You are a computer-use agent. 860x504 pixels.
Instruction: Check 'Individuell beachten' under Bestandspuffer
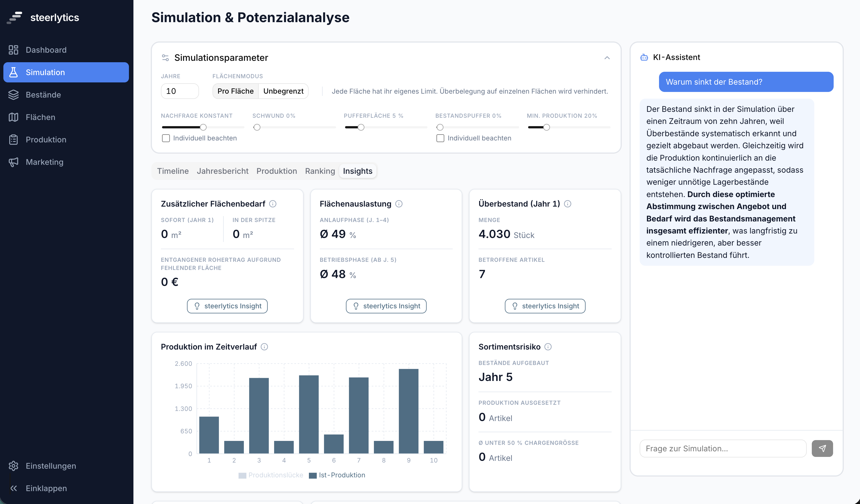click(x=440, y=138)
